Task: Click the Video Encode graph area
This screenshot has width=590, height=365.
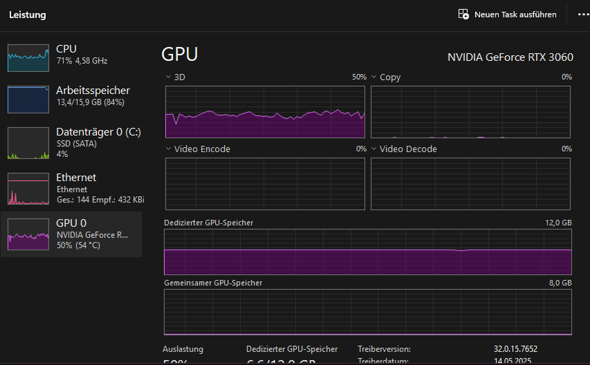Action: coord(265,184)
